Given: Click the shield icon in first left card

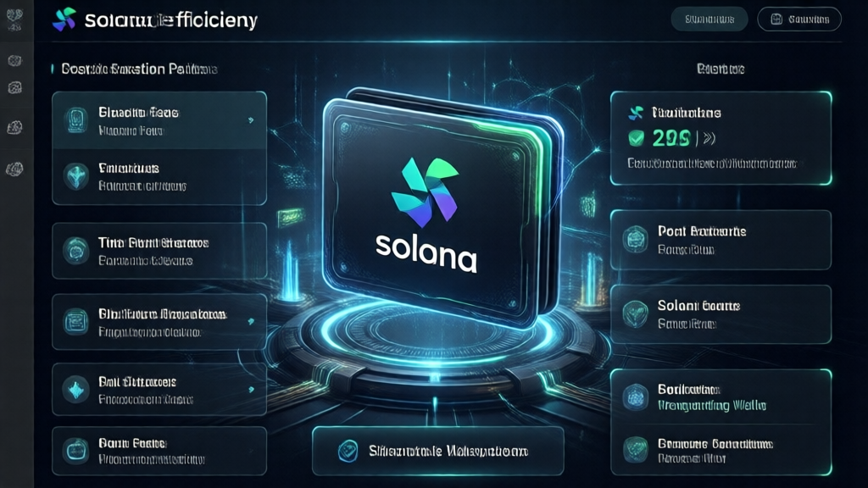Looking at the screenshot, I should click(x=75, y=120).
